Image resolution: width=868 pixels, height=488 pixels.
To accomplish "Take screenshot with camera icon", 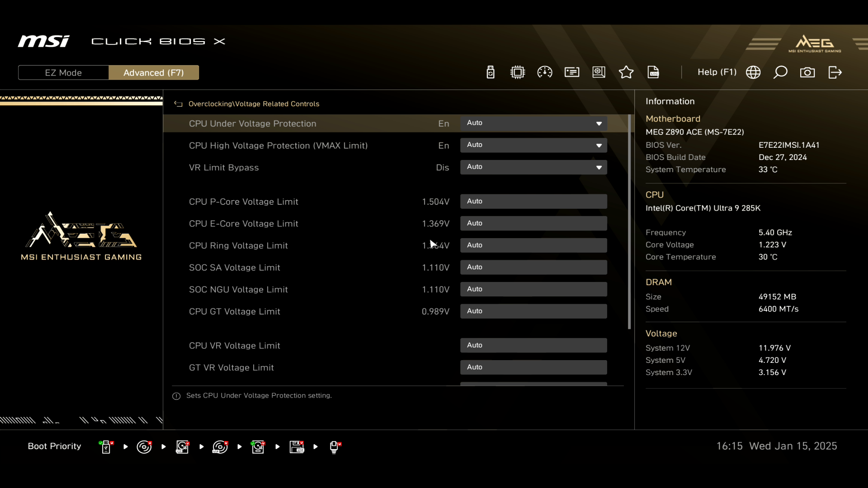I will tap(807, 72).
